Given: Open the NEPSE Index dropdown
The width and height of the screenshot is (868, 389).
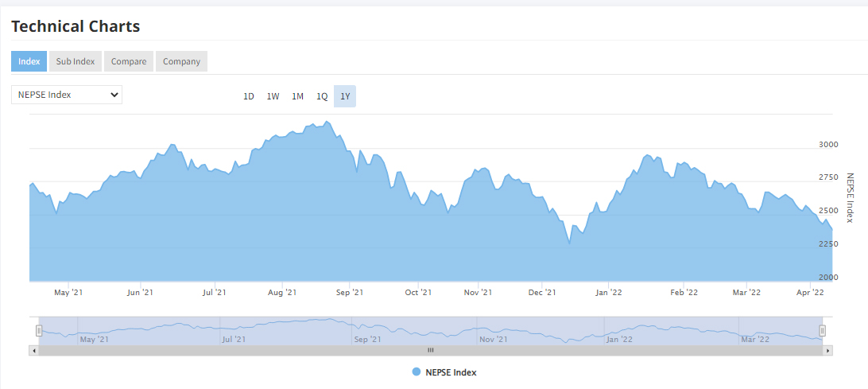Looking at the screenshot, I should [67, 95].
